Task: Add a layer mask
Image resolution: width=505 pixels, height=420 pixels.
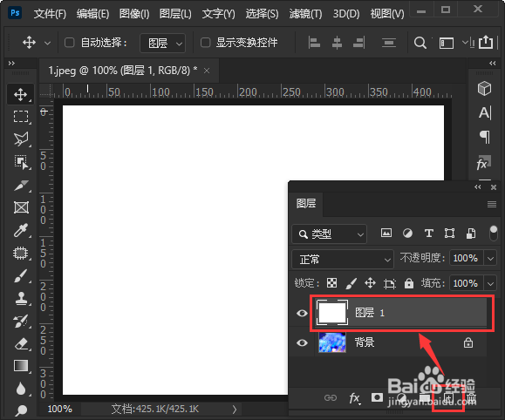Action: coord(377,397)
